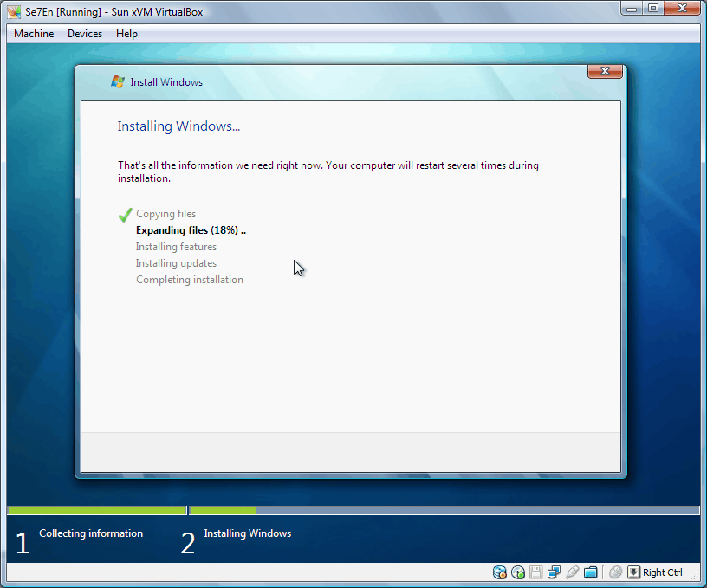Click the floppy disk status icon
707x588 pixels.
pyautogui.click(x=536, y=572)
